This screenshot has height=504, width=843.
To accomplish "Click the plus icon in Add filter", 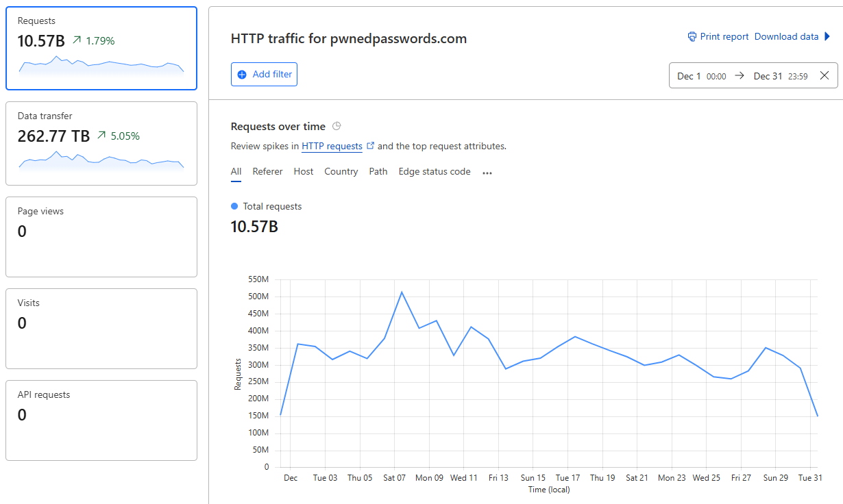I will tap(242, 75).
